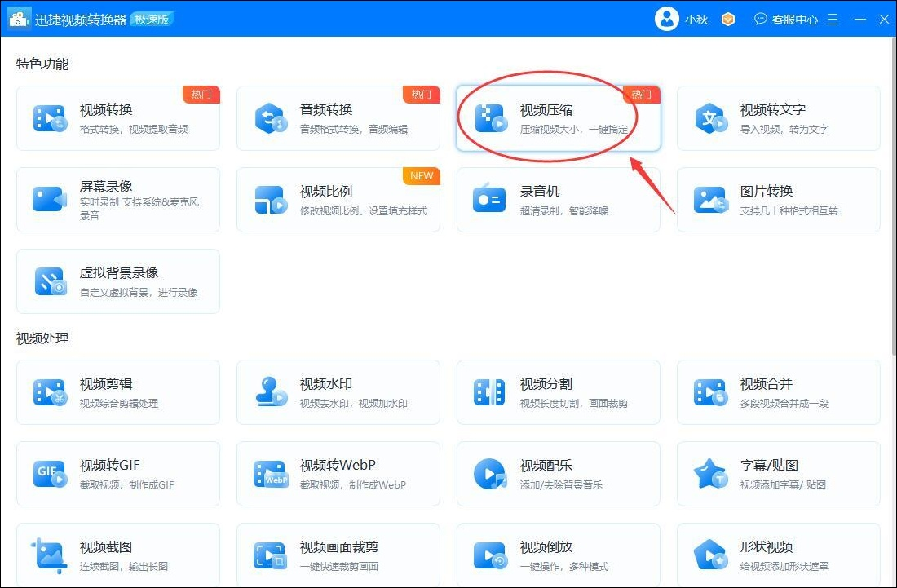
Task: Minimize the converter window
Action: [859, 20]
